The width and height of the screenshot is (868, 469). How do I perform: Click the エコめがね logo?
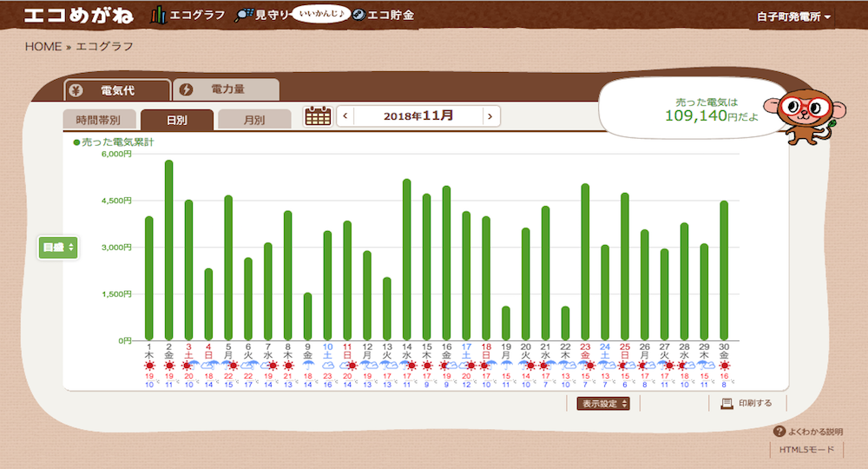pos(78,15)
